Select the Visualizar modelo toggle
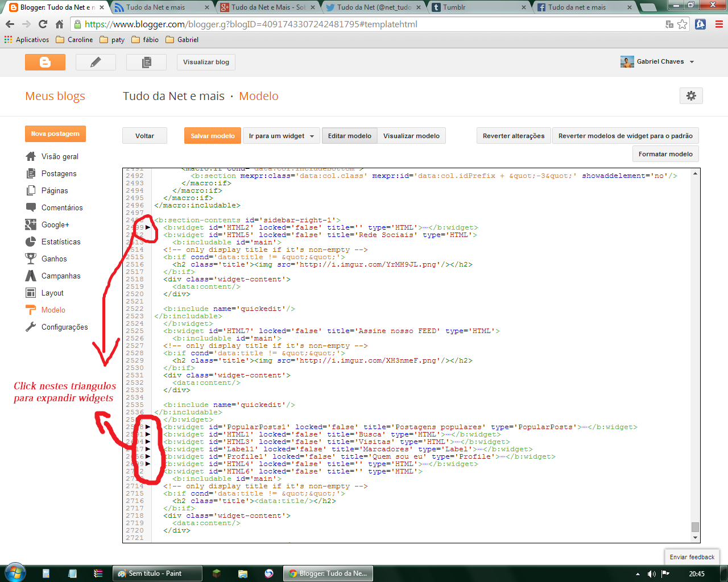This screenshot has width=728, height=582. pos(411,136)
